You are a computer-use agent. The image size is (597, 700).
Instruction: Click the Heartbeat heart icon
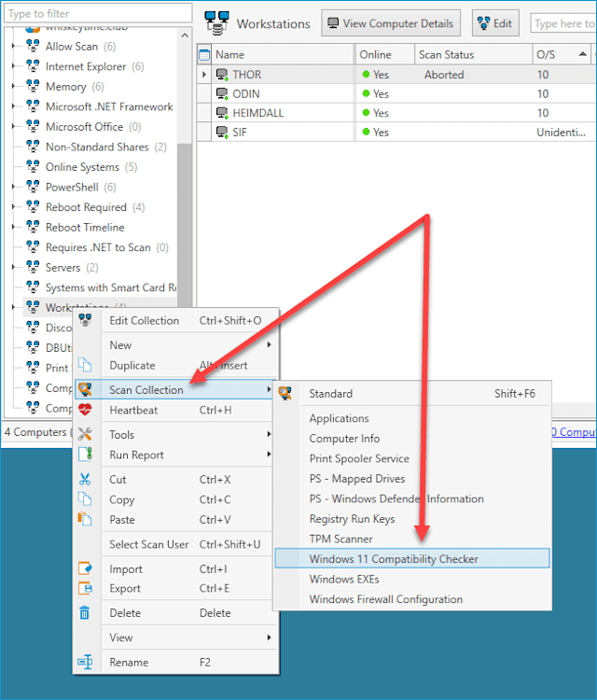tap(85, 410)
